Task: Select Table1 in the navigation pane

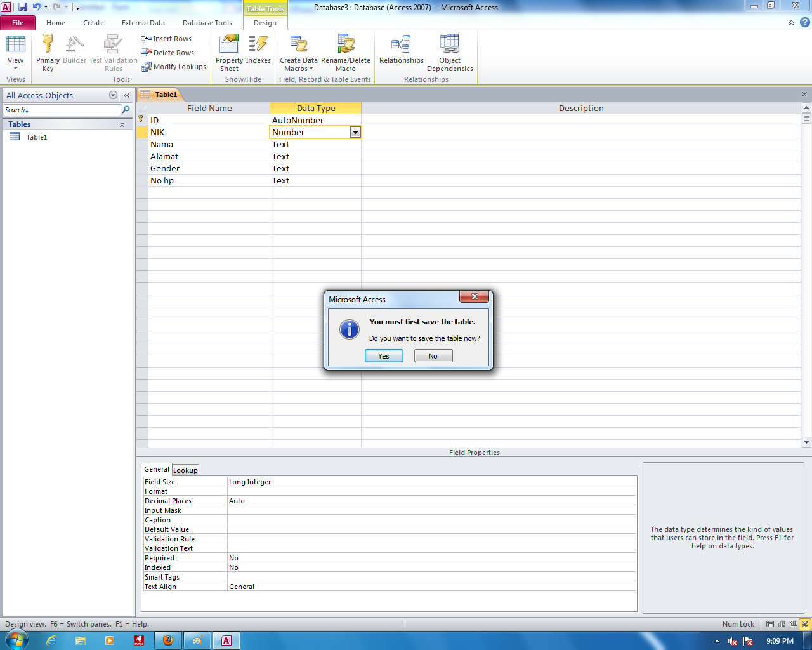Action: point(37,137)
